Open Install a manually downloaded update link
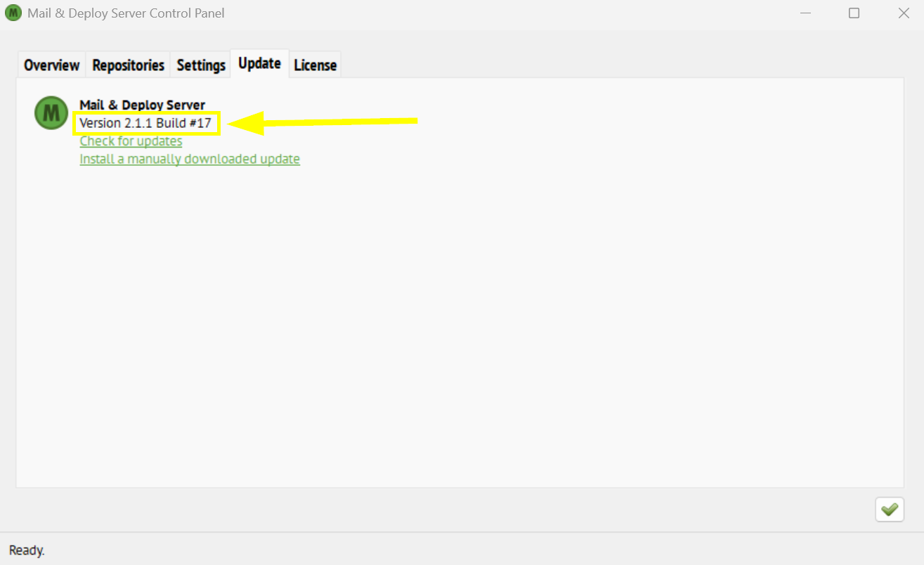This screenshot has height=565, width=924. coord(190,160)
